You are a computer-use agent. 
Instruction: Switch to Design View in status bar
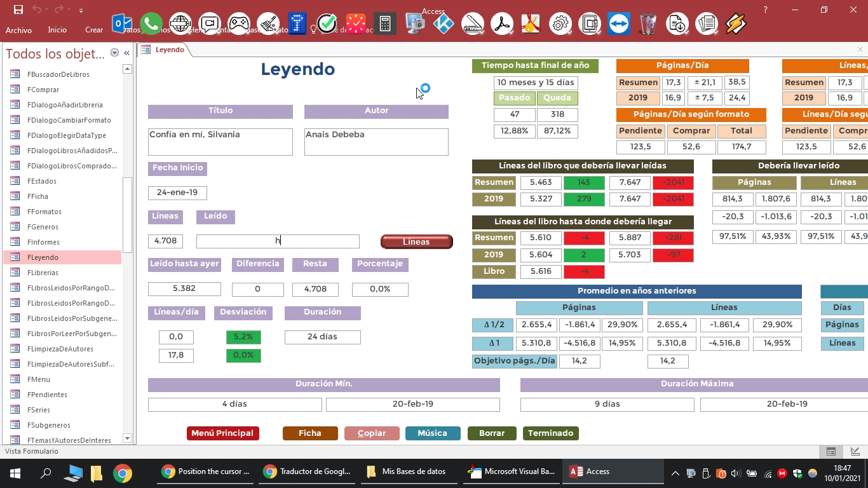(x=855, y=452)
